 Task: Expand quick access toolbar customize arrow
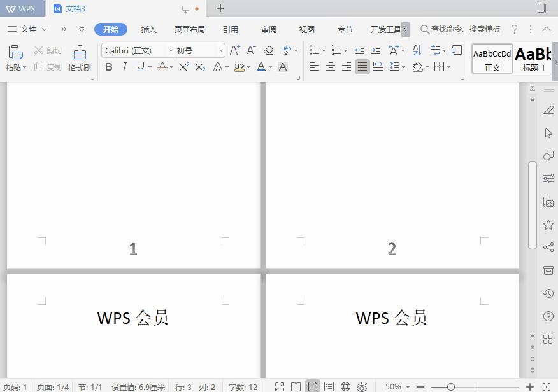point(82,29)
